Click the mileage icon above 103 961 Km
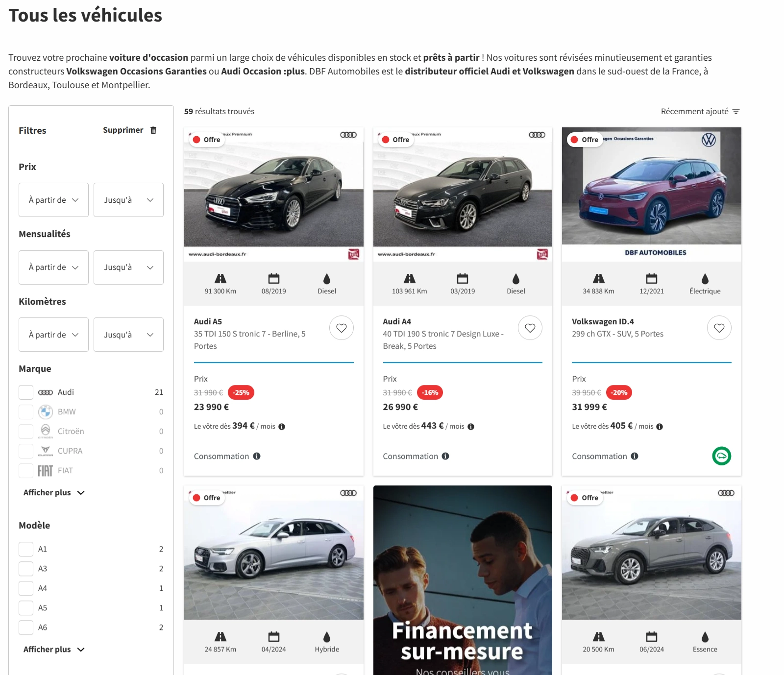This screenshot has width=784, height=675. (410, 279)
